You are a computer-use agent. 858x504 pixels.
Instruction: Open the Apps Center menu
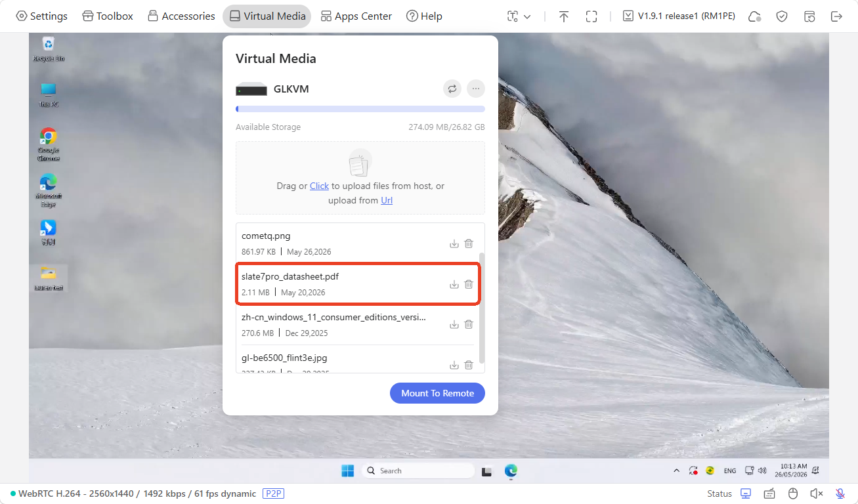(356, 16)
